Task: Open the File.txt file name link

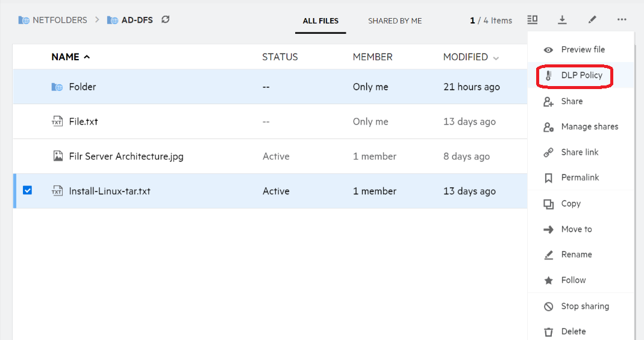Action: pos(83,122)
